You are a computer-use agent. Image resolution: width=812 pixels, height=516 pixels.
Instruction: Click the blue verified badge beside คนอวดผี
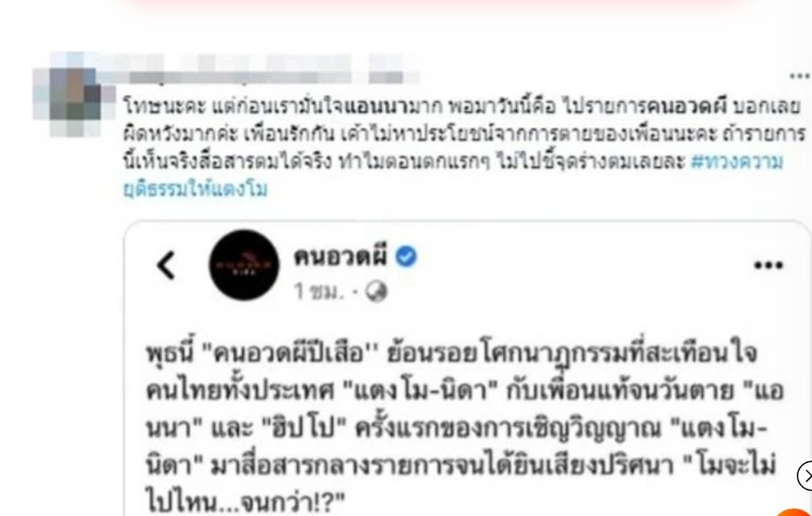pos(407,257)
